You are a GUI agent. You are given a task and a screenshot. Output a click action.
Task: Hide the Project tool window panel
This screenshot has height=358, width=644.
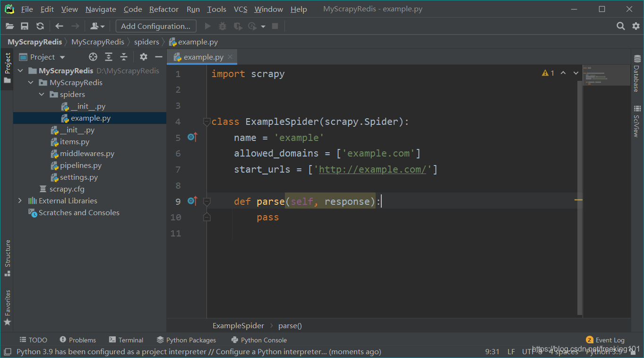159,57
